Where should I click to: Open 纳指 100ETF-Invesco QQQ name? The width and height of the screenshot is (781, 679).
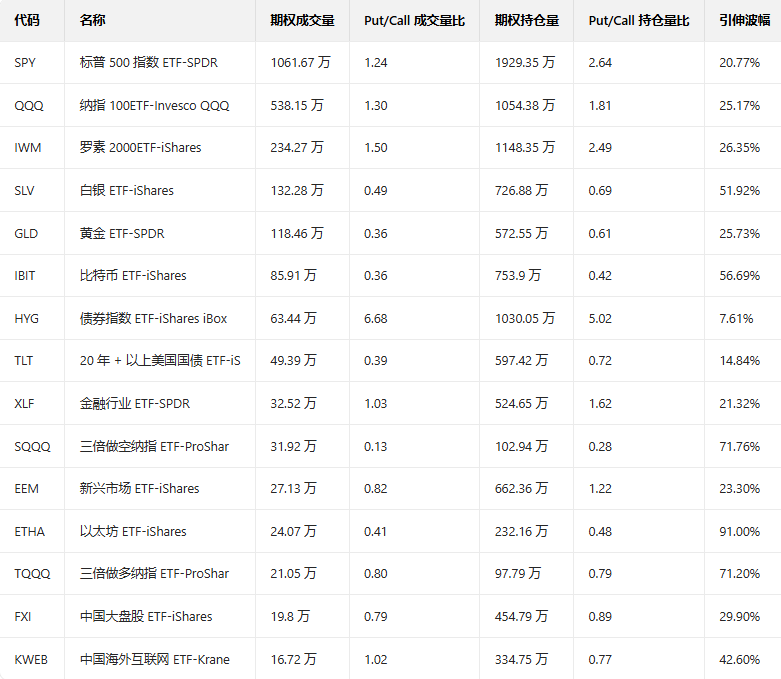coord(154,106)
